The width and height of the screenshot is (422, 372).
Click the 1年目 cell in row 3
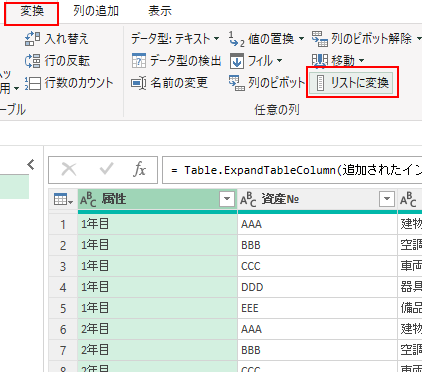coord(157,266)
